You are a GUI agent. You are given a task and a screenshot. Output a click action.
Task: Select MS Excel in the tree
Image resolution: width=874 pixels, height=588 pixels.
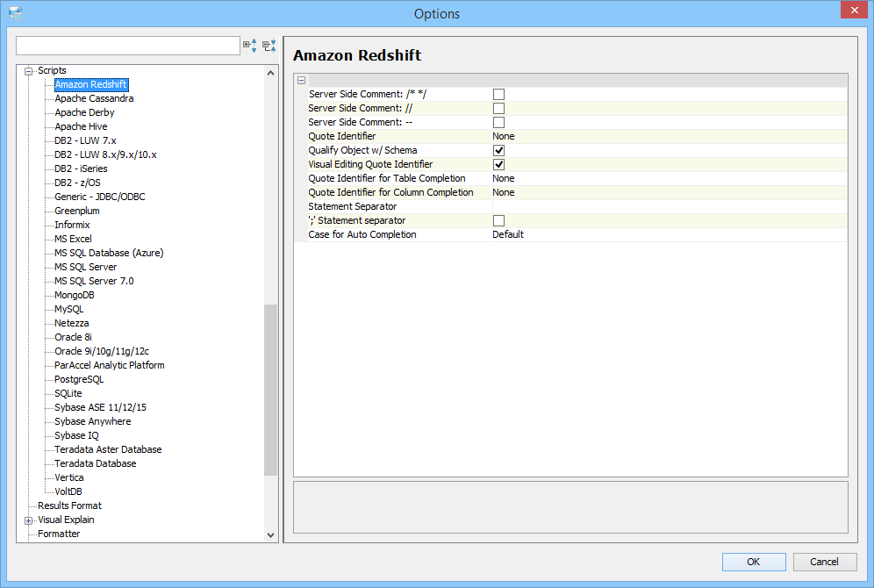coord(73,239)
